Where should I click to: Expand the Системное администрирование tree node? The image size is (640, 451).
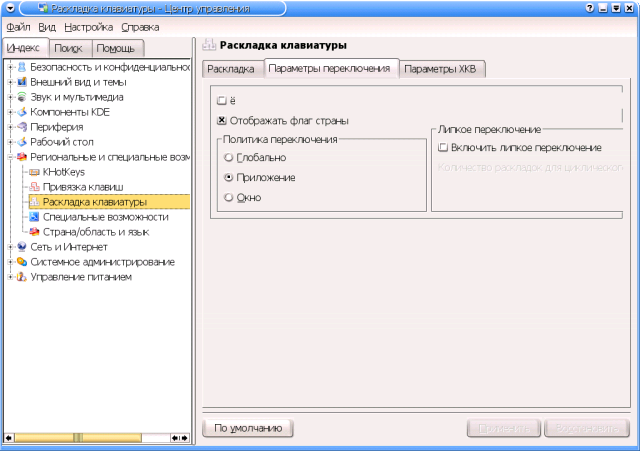point(10,262)
